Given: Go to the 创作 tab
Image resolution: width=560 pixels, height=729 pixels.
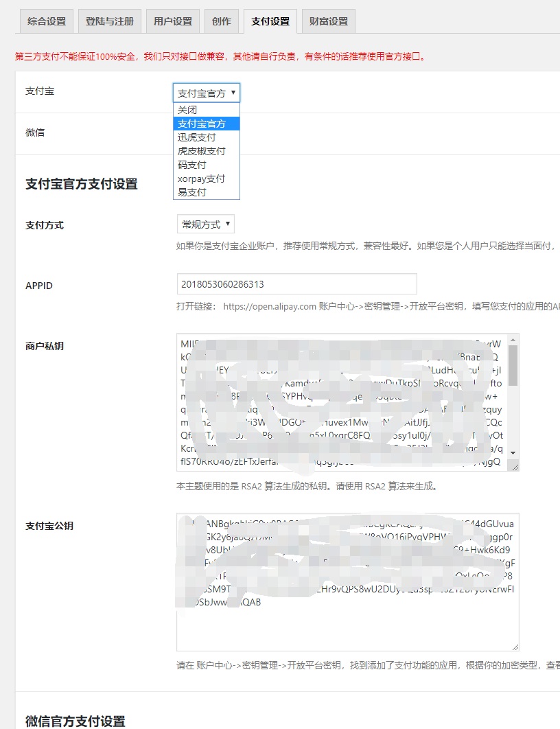Looking at the screenshot, I should 222,21.
